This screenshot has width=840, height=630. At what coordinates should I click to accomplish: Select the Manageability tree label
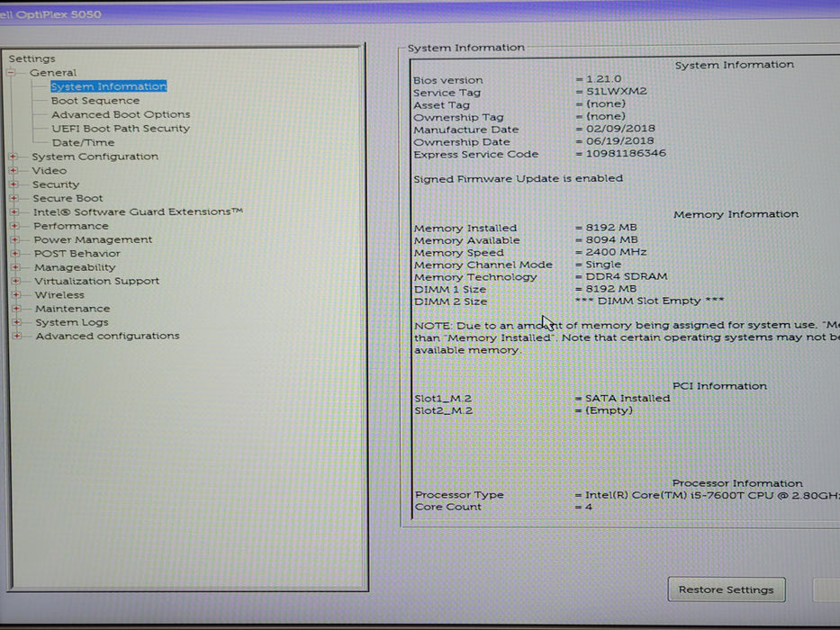[75, 267]
